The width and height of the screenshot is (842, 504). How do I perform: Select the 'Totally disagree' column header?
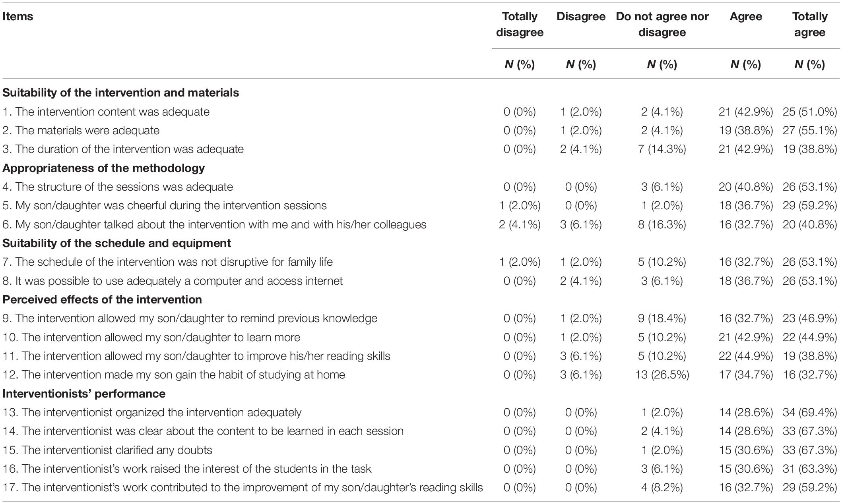click(520, 24)
